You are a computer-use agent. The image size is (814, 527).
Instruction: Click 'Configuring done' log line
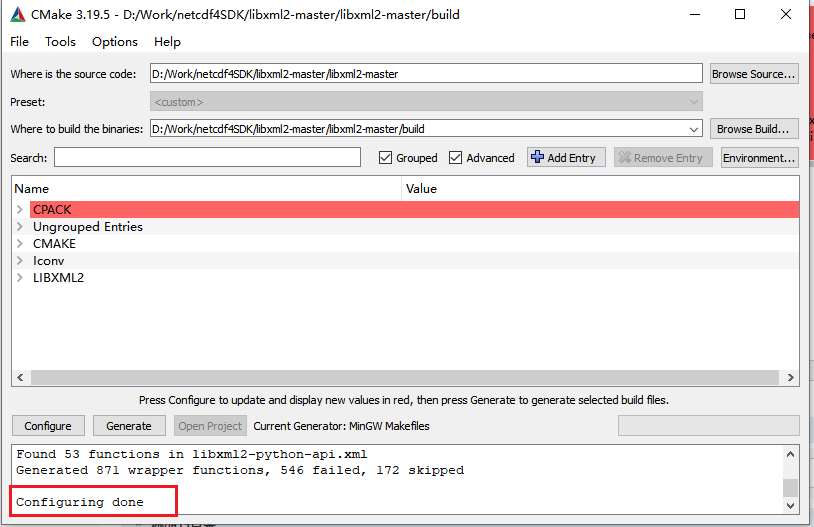coord(80,502)
